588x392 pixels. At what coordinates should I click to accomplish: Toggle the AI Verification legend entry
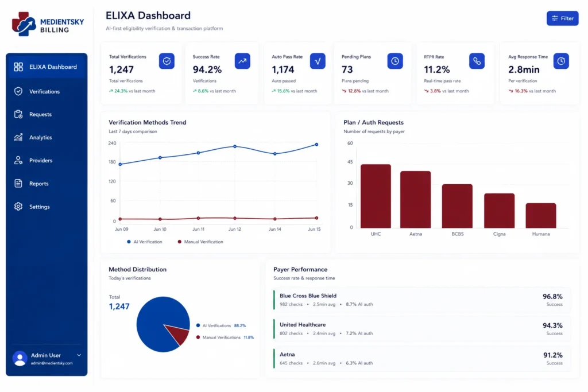pyautogui.click(x=144, y=242)
